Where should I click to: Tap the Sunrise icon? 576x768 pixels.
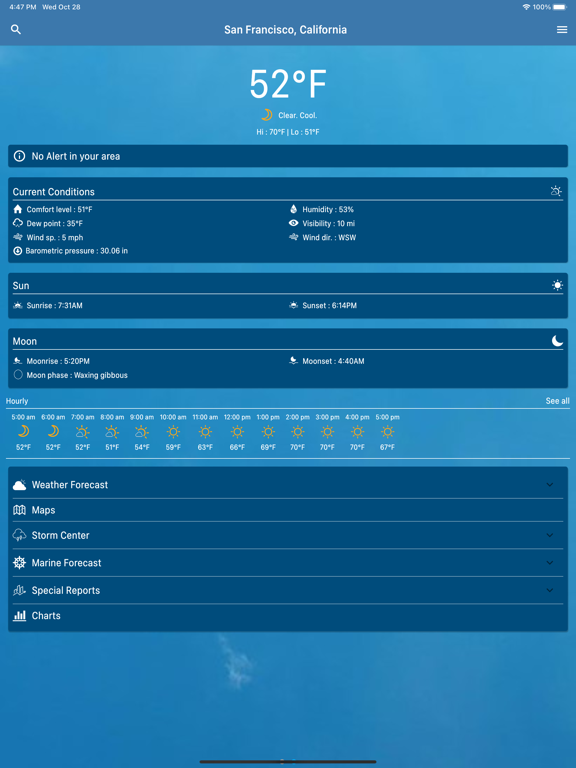click(x=18, y=305)
